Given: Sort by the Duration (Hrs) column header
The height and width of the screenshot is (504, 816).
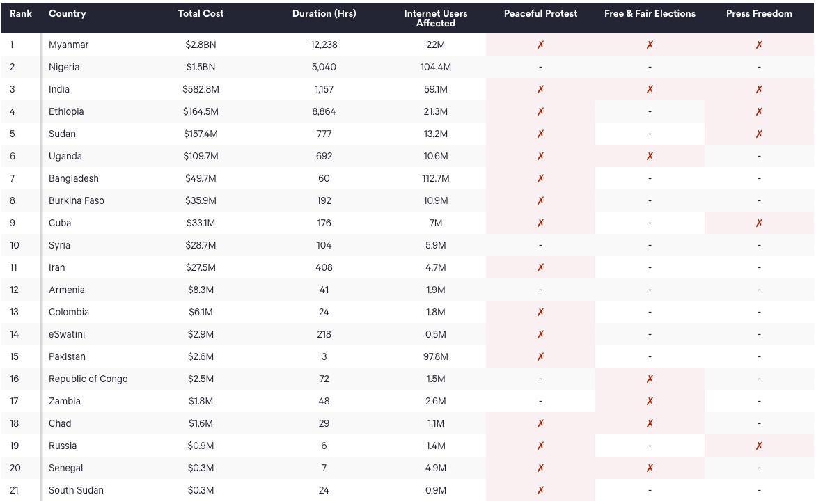Looking at the screenshot, I should [x=324, y=13].
